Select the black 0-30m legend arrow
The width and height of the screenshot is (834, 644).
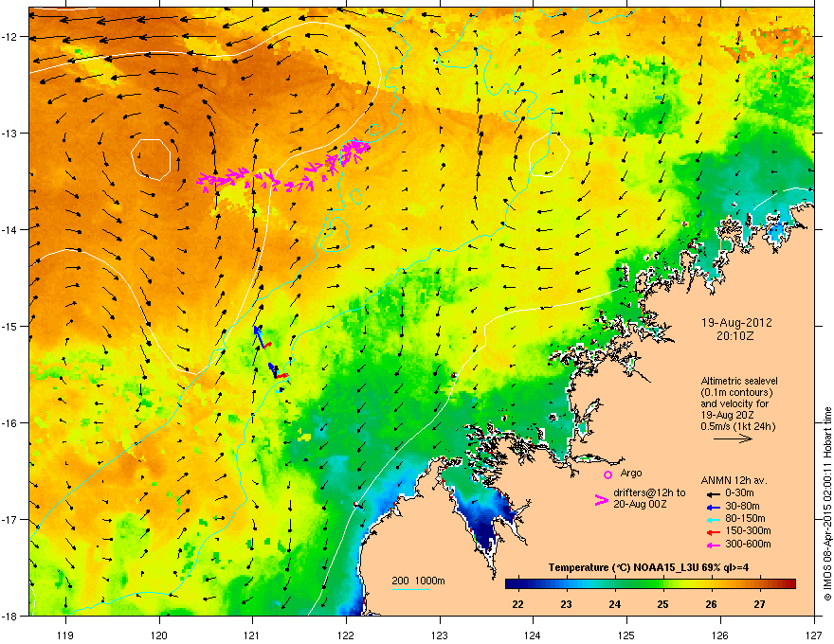(x=714, y=494)
